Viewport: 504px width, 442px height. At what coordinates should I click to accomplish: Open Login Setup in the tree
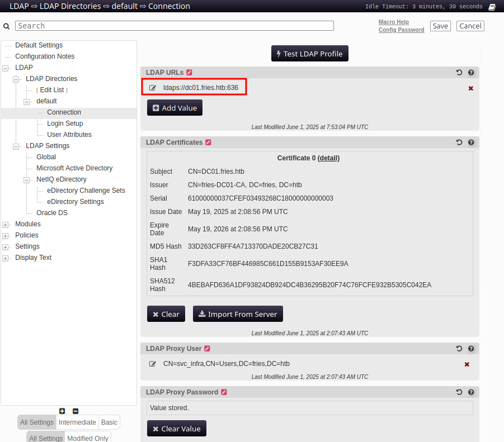click(65, 123)
